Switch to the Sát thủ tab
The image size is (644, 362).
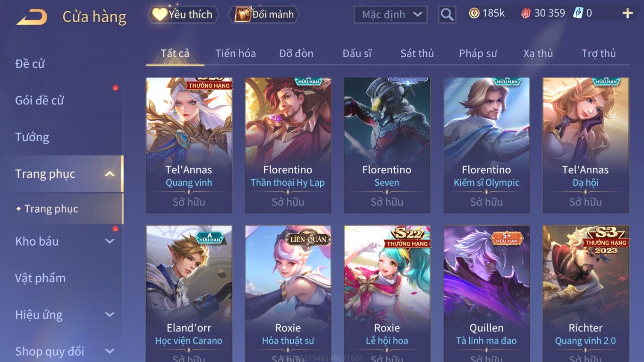coord(417,53)
